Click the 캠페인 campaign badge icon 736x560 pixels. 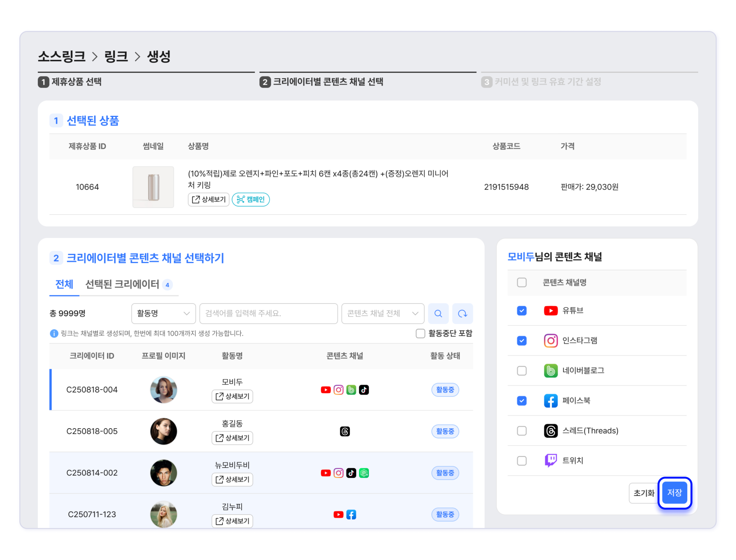click(x=241, y=199)
